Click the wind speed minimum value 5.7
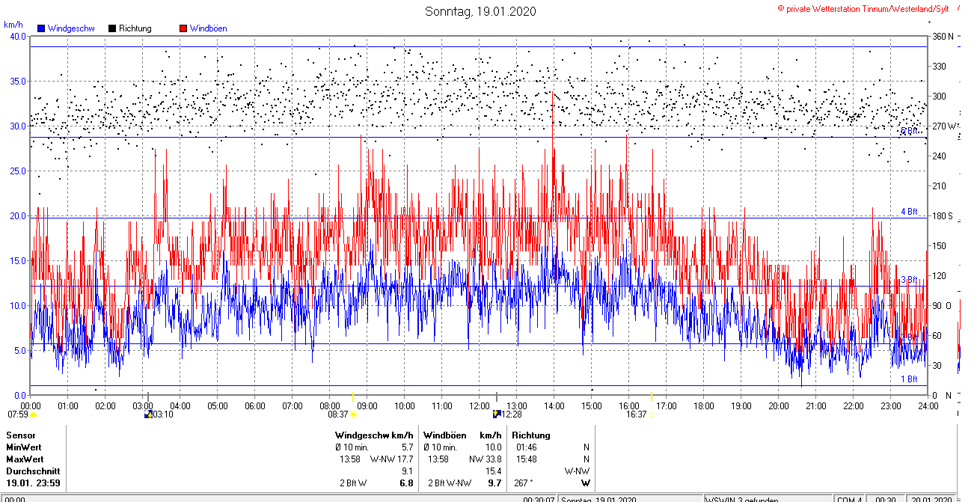The width and height of the screenshot is (980, 502). coord(407,447)
